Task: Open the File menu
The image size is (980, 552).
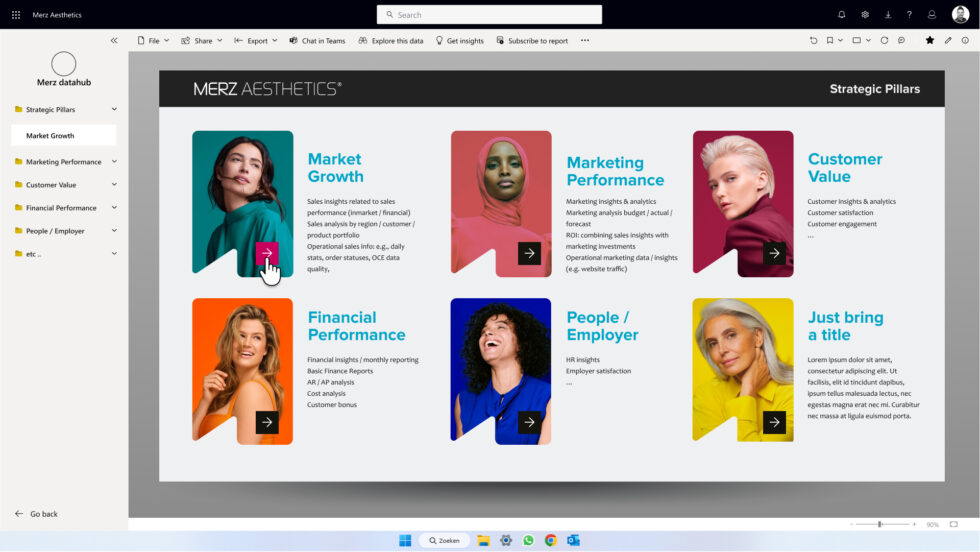Action: [153, 41]
